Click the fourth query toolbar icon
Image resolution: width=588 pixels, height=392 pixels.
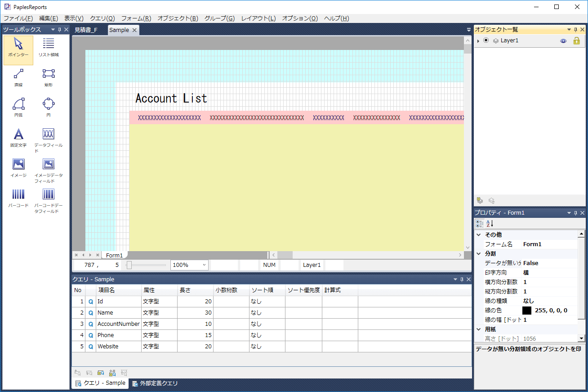pos(112,373)
